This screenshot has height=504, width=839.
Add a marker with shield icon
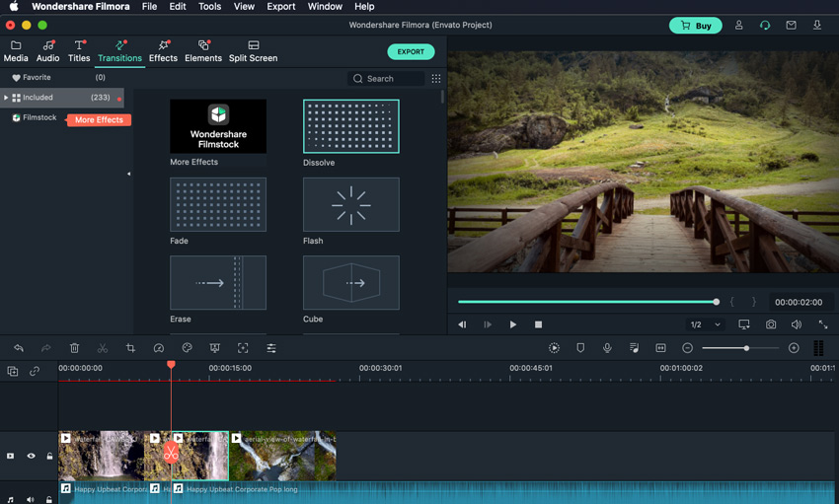pos(580,348)
